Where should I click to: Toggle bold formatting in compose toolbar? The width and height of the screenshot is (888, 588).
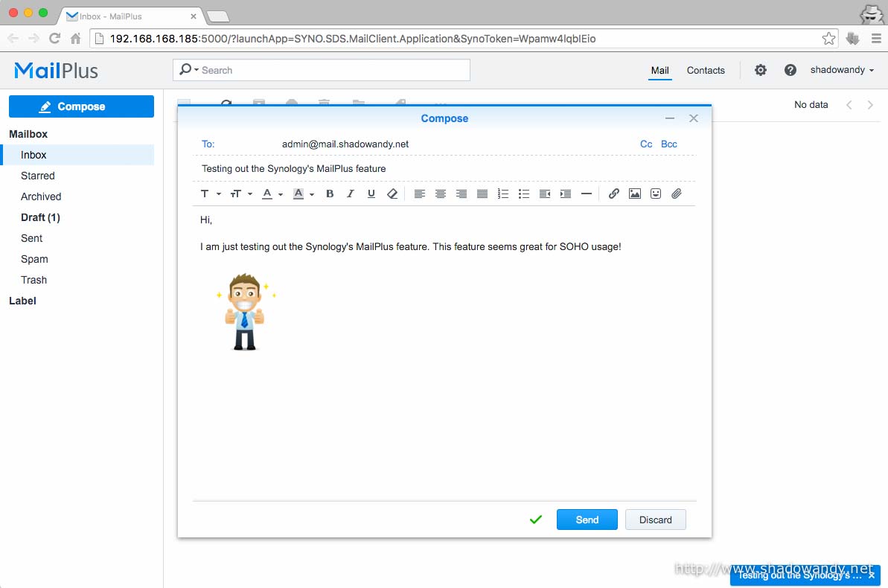[x=330, y=194]
